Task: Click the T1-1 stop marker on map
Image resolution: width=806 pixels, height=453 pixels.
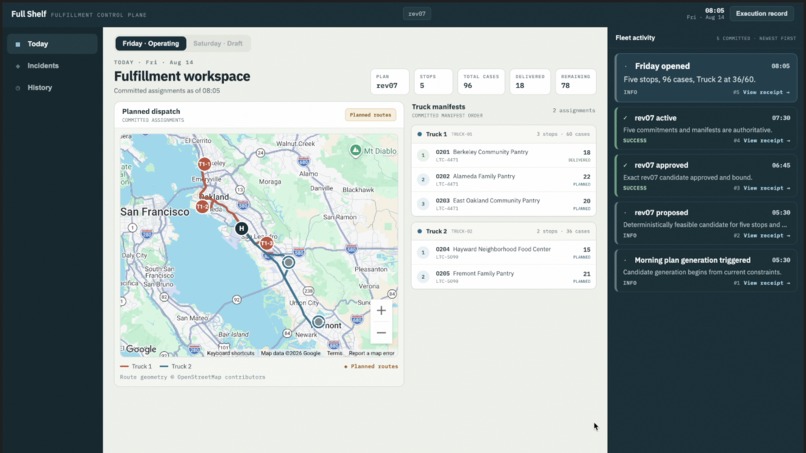Action: point(205,164)
